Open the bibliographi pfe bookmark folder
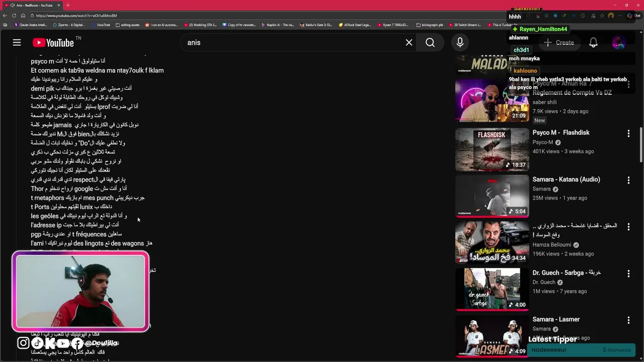The height and width of the screenshot is (362, 644). [430, 25]
